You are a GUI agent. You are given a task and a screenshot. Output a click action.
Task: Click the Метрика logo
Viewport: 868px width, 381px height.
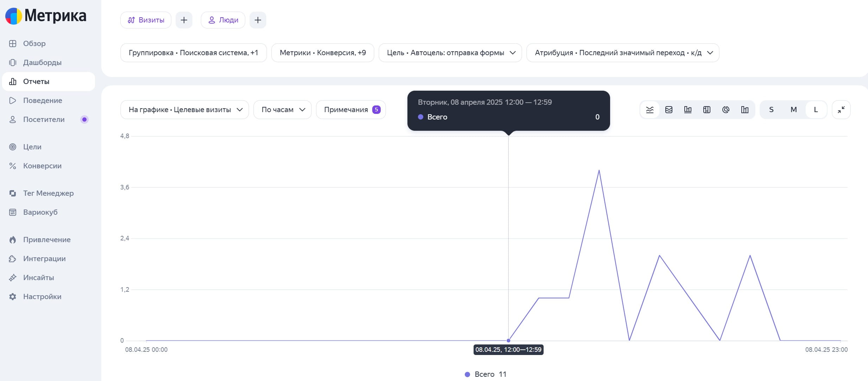(x=46, y=16)
